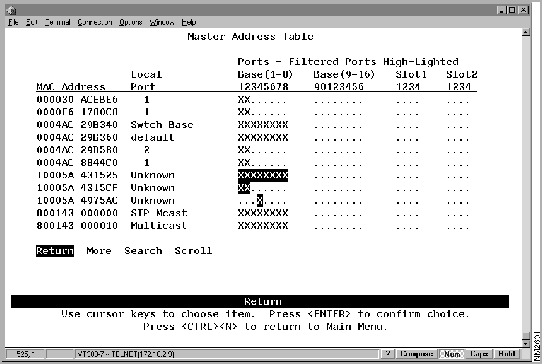
Task: Open the File menu
Action: tap(13, 22)
